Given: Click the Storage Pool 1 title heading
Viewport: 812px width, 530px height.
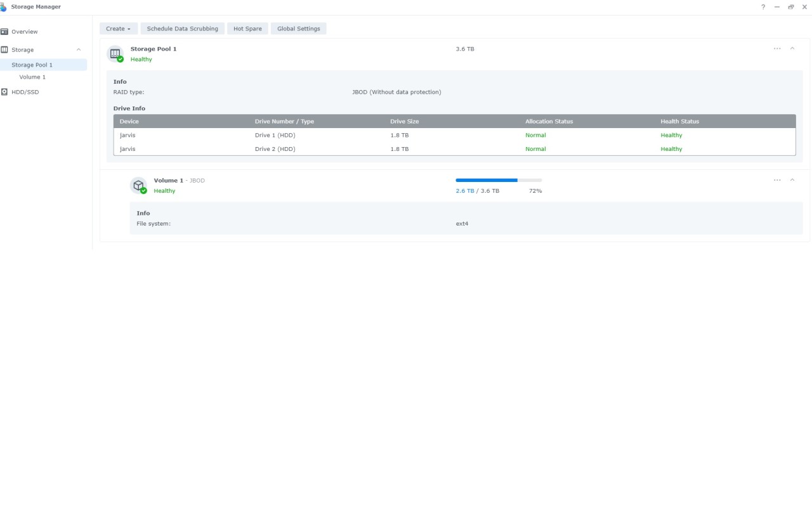Looking at the screenshot, I should point(154,49).
